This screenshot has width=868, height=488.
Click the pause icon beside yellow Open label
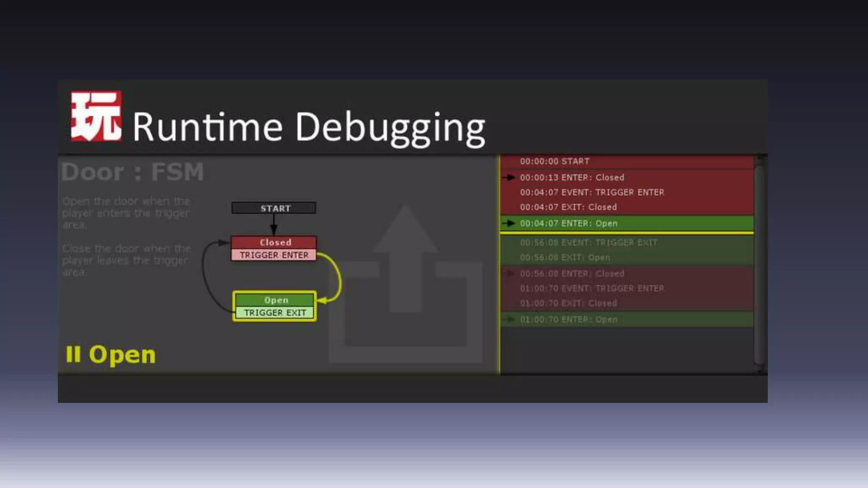(73, 354)
